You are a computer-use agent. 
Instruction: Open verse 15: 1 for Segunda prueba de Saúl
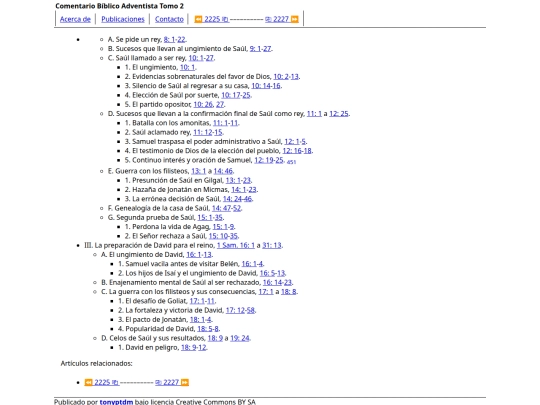point(205,218)
